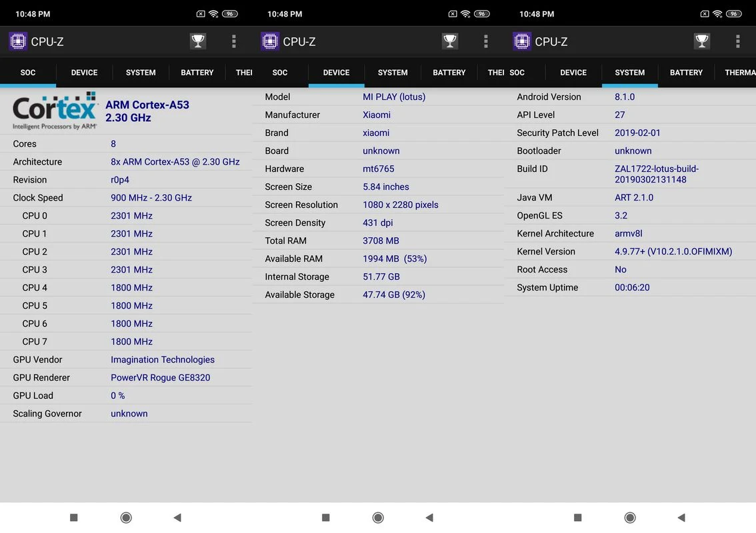This screenshot has height=533, width=756.
Task: Tap square recents button in middle screen
Action: pos(326,518)
